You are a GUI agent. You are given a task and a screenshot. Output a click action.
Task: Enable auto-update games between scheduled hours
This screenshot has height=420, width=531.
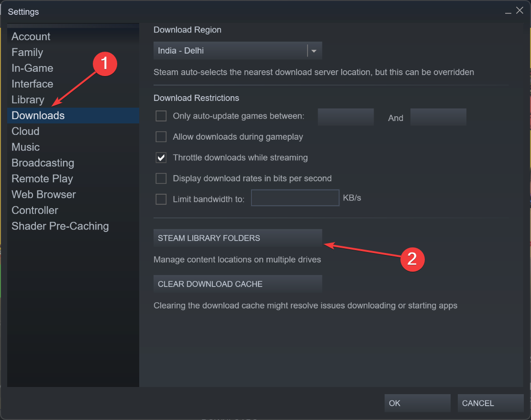tap(161, 116)
